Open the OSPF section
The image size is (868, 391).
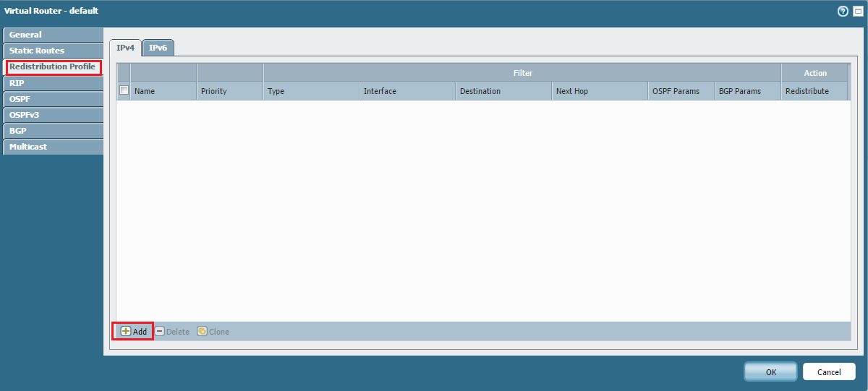[x=53, y=99]
